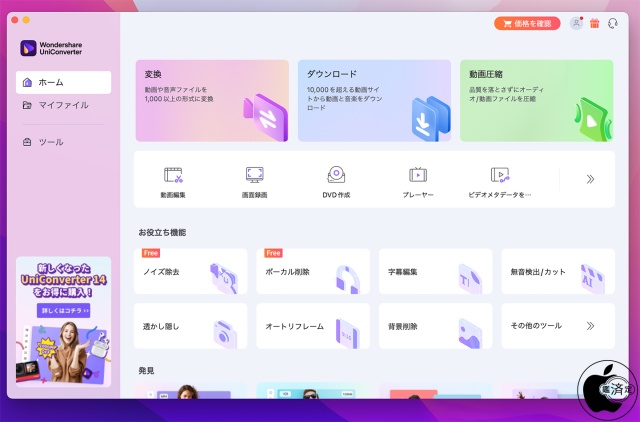Click the Wondershare UniConverter logo
This screenshot has width=640, height=422.
(51, 48)
